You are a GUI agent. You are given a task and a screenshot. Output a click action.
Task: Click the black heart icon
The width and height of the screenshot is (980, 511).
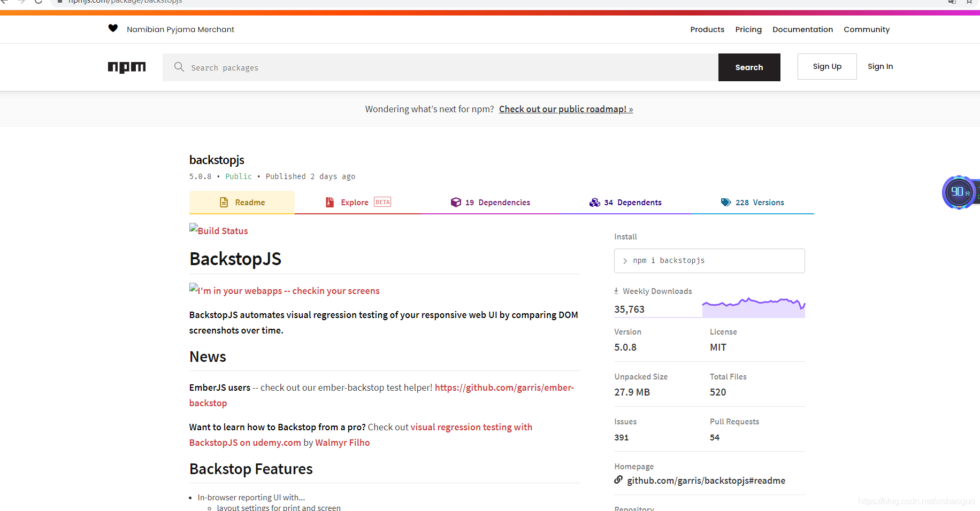click(x=113, y=28)
